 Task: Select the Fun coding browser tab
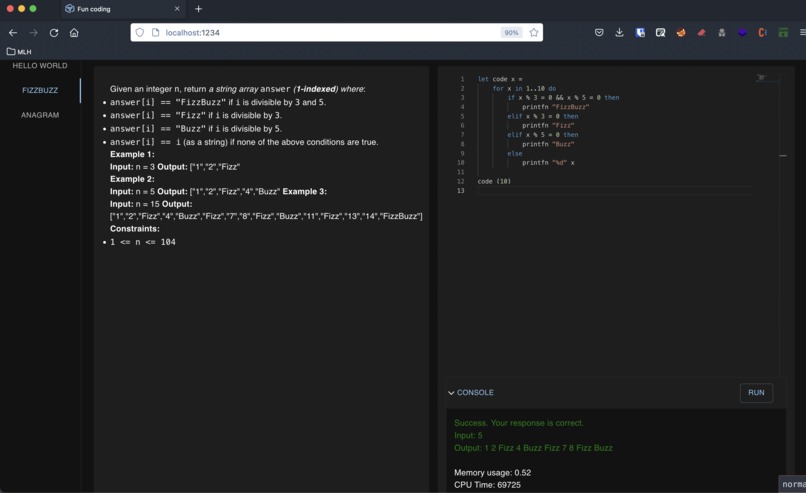click(x=122, y=9)
